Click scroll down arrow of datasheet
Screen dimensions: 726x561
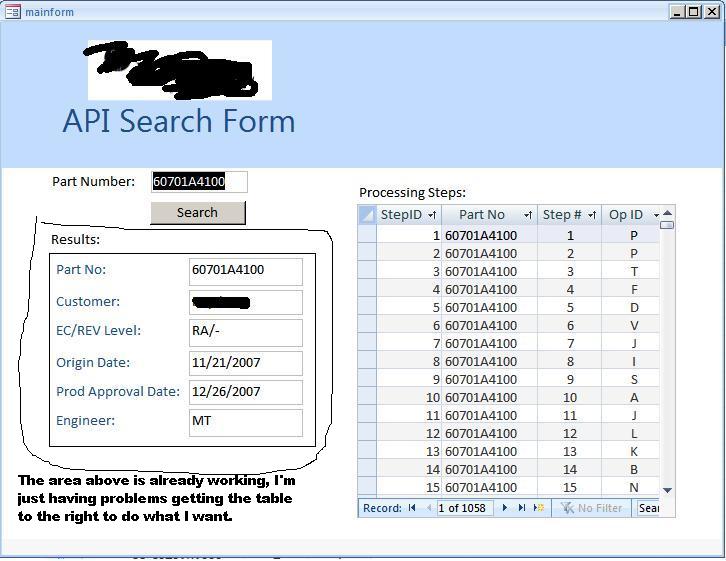tap(667, 490)
